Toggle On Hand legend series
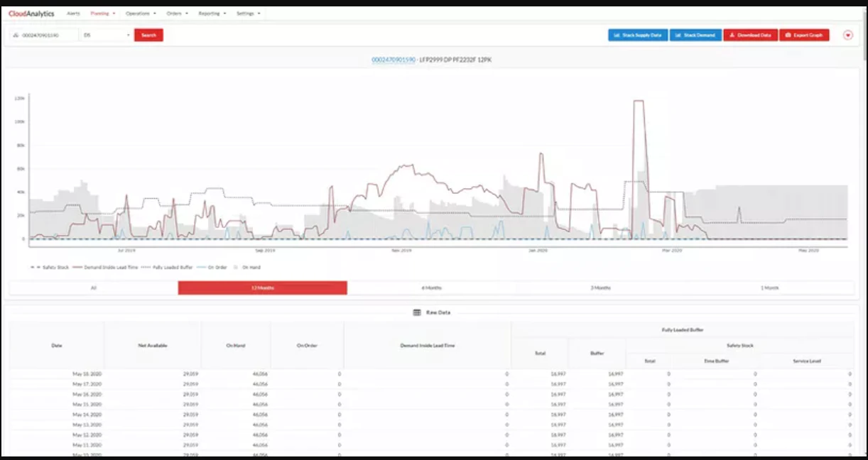This screenshot has width=868, height=460. pyautogui.click(x=247, y=268)
